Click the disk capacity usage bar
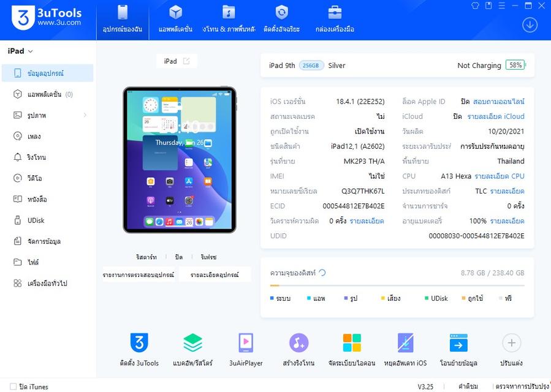 coord(397,285)
